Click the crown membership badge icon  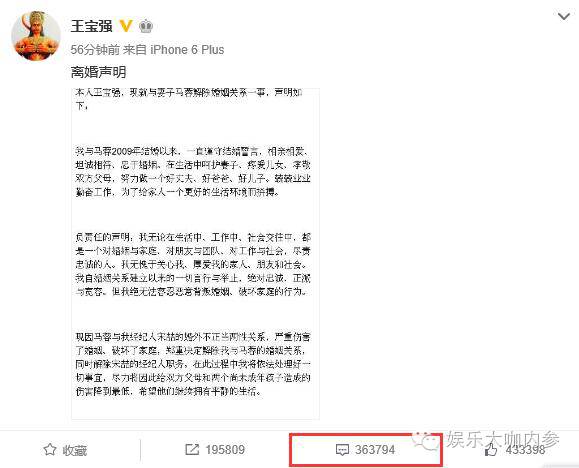pos(146,26)
